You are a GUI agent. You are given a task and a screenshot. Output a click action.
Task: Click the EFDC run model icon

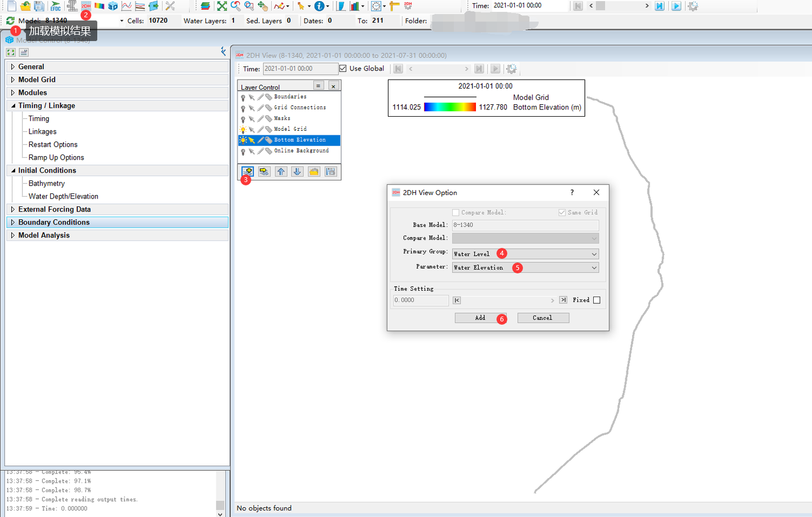55,6
